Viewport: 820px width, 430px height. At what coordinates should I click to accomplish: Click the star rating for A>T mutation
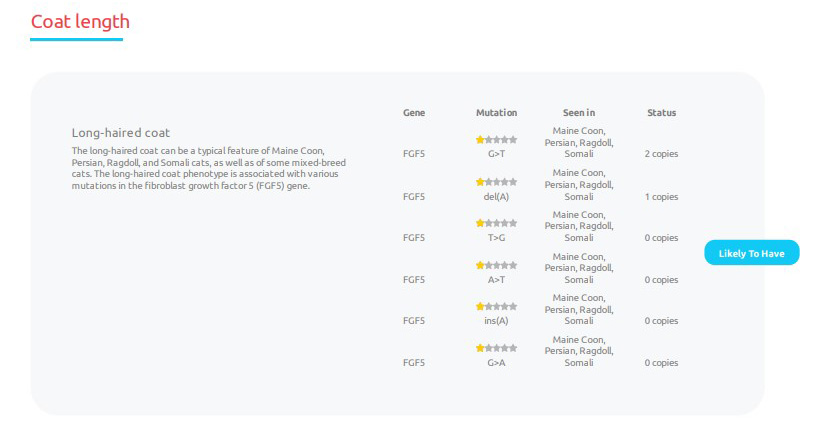pyautogui.click(x=496, y=265)
